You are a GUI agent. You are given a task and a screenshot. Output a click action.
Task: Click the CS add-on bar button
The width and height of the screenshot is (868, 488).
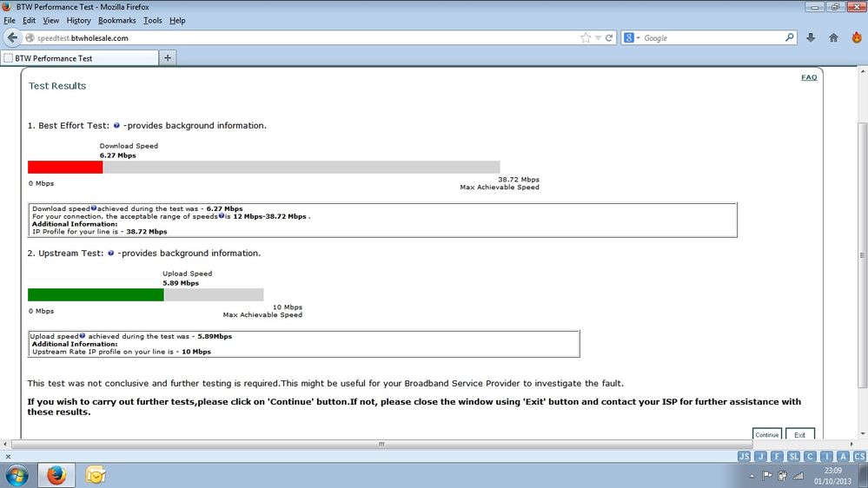[859, 457]
